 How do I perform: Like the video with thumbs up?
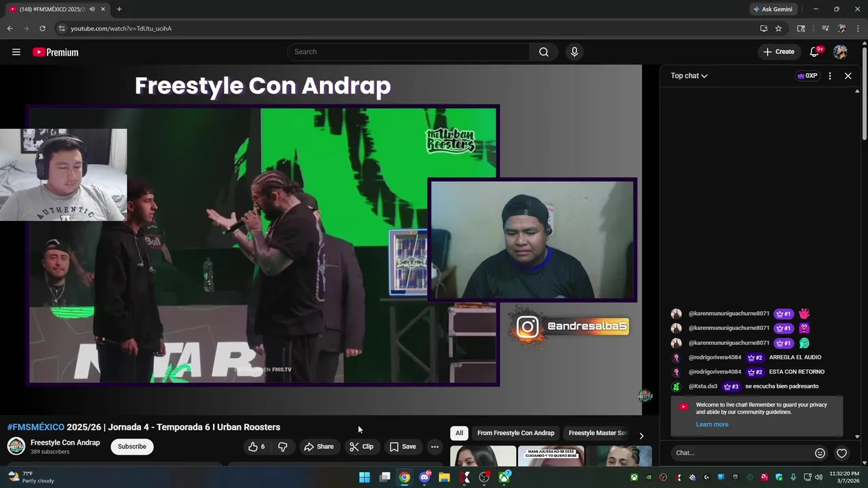tap(257, 447)
